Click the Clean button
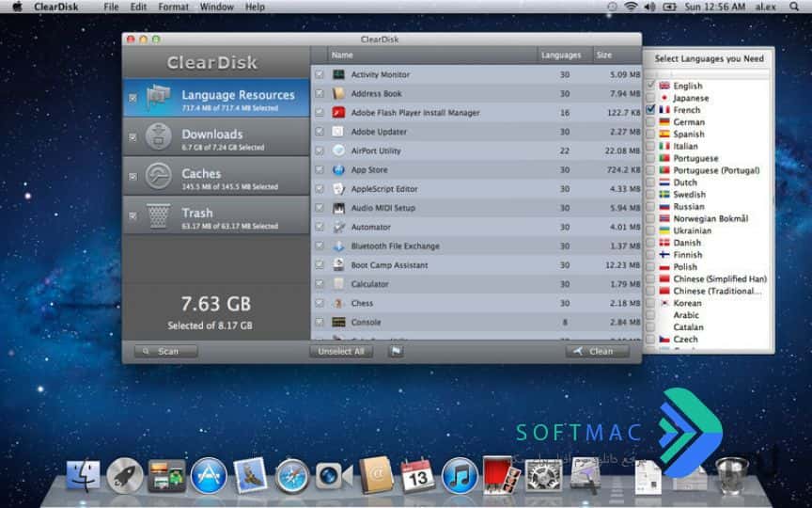The height and width of the screenshot is (508, 812). click(x=598, y=352)
